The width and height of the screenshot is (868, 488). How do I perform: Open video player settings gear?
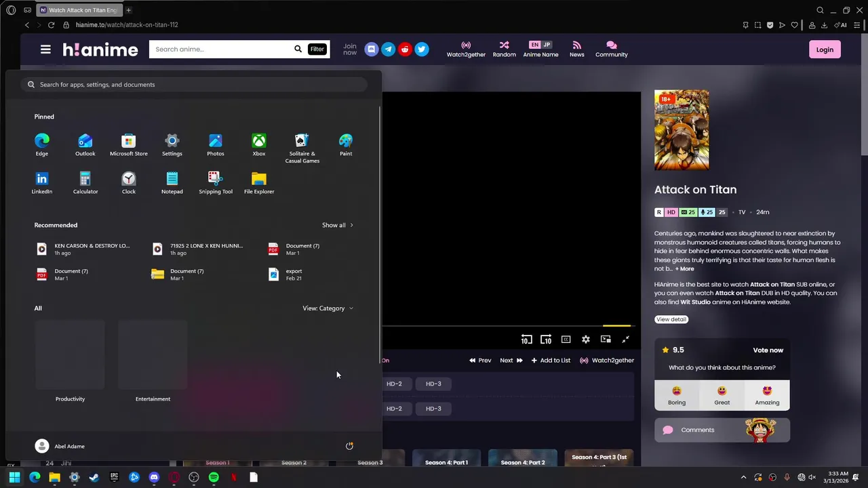[586, 340]
